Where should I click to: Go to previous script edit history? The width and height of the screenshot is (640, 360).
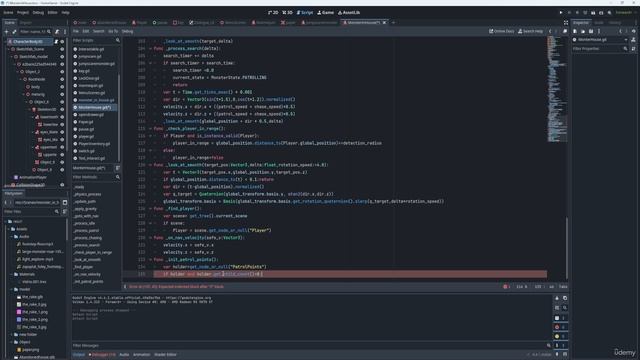[x=550, y=31]
